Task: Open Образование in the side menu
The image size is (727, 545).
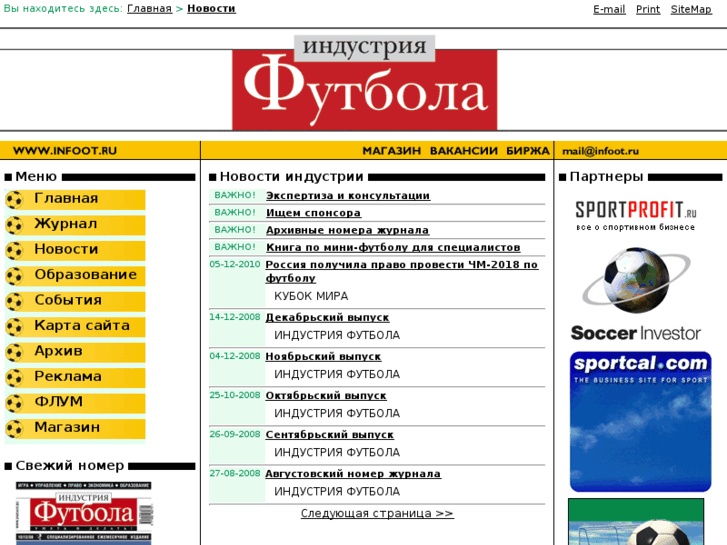Action: click(x=86, y=275)
